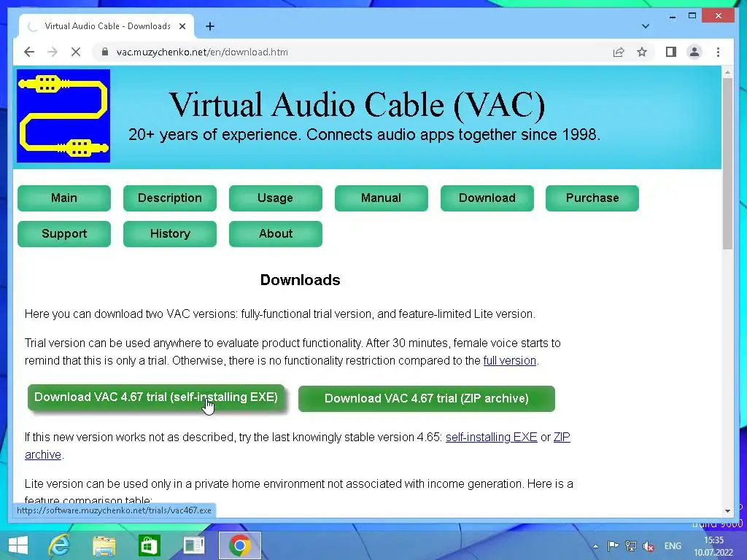Image resolution: width=747 pixels, height=560 pixels.
Task: Open a new browser tab
Action: (x=210, y=26)
